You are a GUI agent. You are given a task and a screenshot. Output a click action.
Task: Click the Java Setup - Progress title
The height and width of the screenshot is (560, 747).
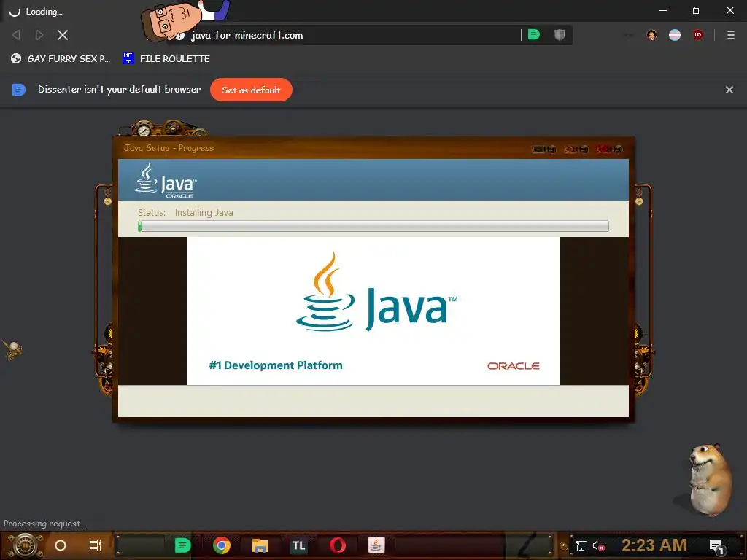pyautogui.click(x=169, y=148)
